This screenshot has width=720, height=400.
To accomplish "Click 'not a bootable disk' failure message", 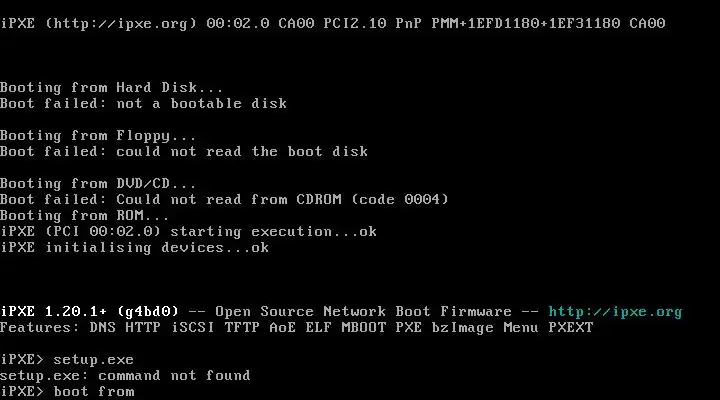I will tap(202, 103).
